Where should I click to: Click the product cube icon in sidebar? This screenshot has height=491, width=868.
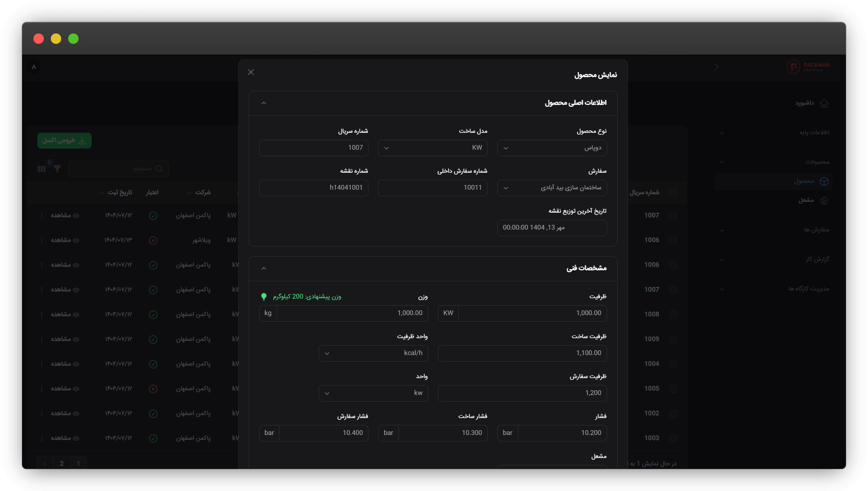click(824, 181)
